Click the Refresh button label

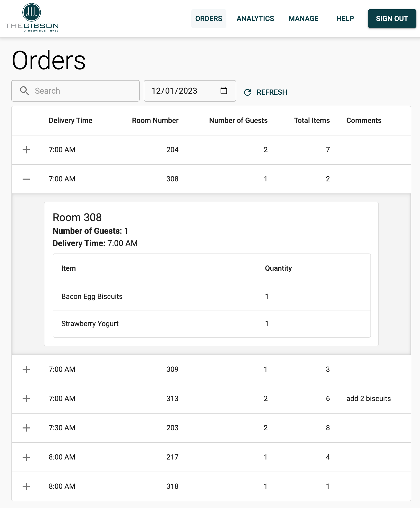point(272,92)
